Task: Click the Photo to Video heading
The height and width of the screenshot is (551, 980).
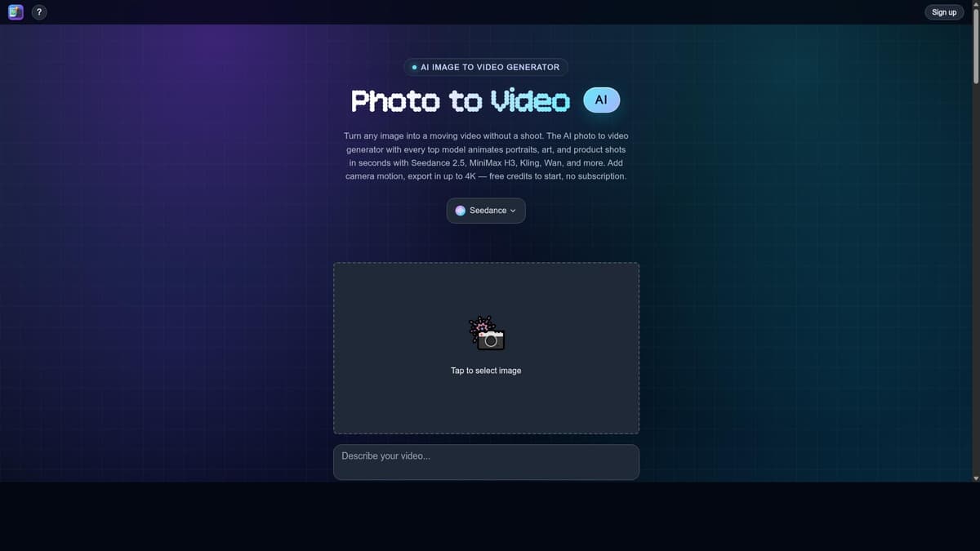Action: (461, 100)
